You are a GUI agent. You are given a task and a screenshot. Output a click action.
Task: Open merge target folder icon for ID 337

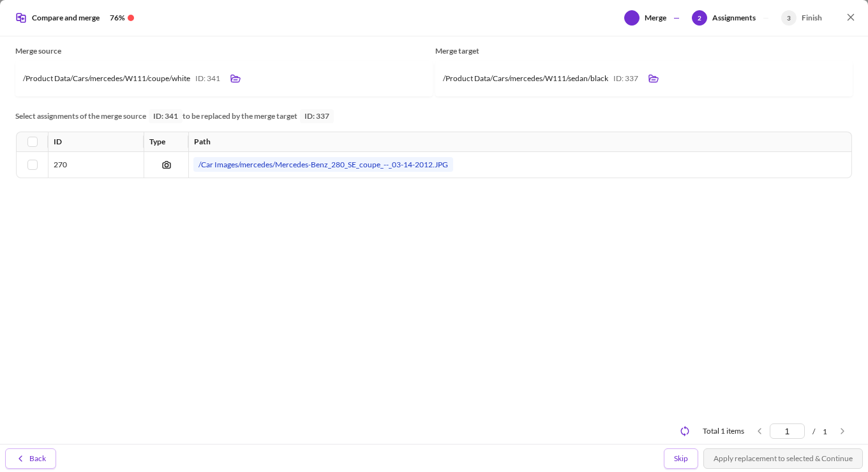point(654,79)
